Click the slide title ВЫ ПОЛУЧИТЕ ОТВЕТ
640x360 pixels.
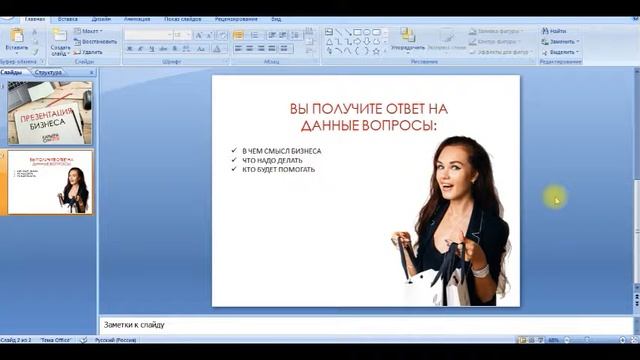pos(369,117)
